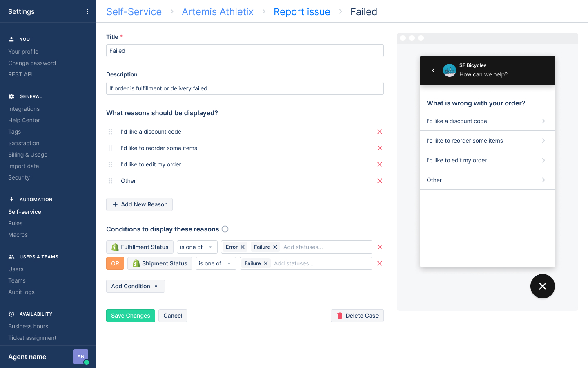Open Integrations settings
The width and height of the screenshot is (588, 368).
24,109
